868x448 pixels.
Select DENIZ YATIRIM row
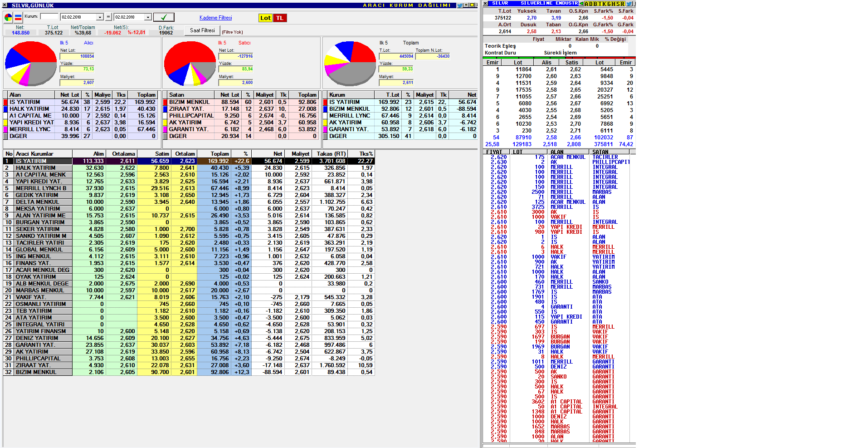coord(189,338)
